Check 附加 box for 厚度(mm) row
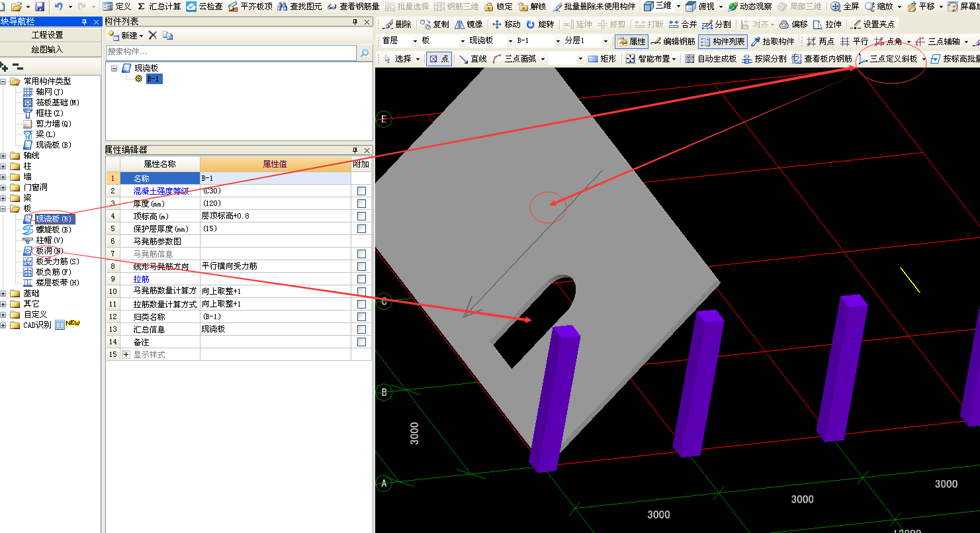The width and height of the screenshot is (980, 533). (x=361, y=203)
